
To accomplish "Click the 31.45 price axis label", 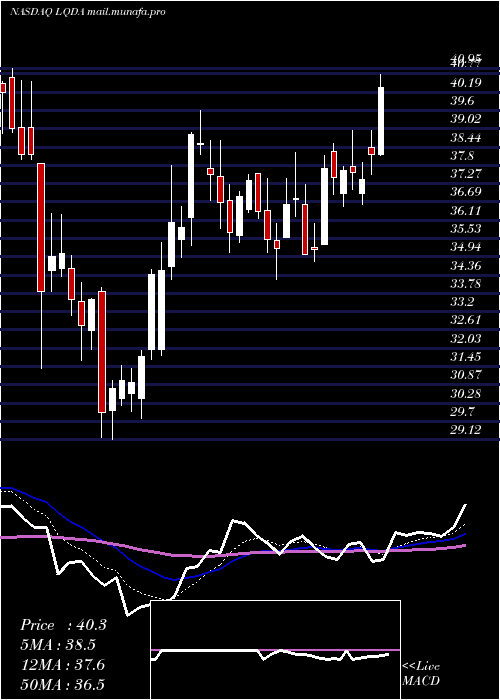I will tap(466, 357).
